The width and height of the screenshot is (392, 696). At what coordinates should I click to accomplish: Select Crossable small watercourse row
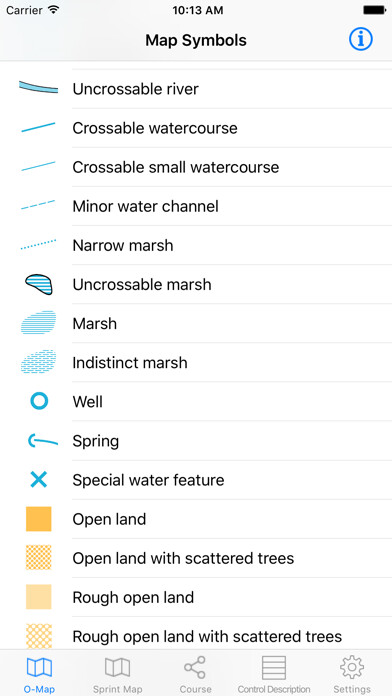click(x=196, y=167)
